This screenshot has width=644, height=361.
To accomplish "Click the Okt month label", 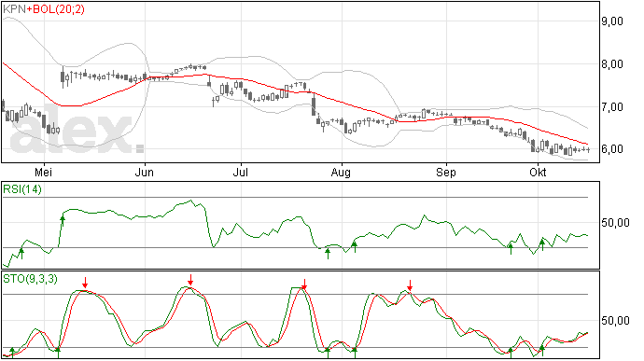I will pyautogui.click(x=538, y=172).
